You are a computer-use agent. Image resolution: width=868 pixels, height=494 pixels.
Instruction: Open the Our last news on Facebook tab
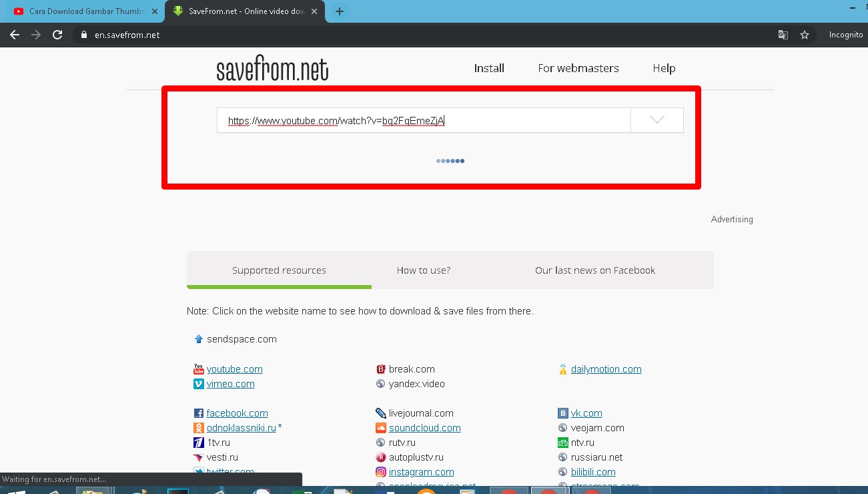pyautogui.click(x=595, y=270)
